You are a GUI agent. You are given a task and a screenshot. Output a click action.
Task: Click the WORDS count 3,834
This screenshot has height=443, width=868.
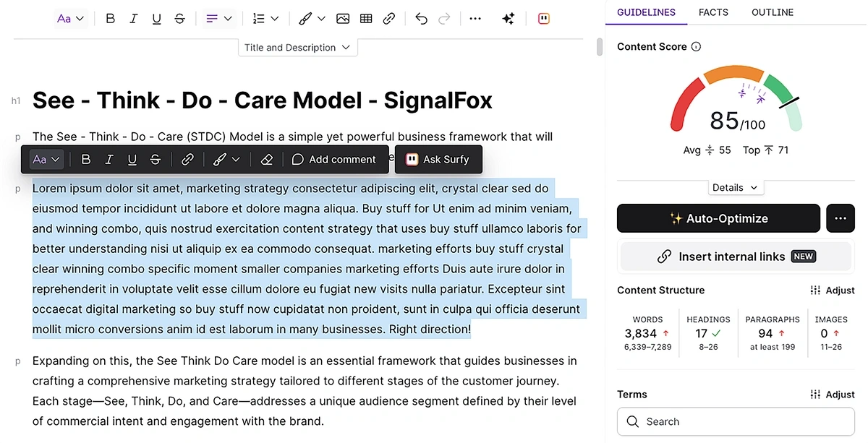(x=641, y=334)
